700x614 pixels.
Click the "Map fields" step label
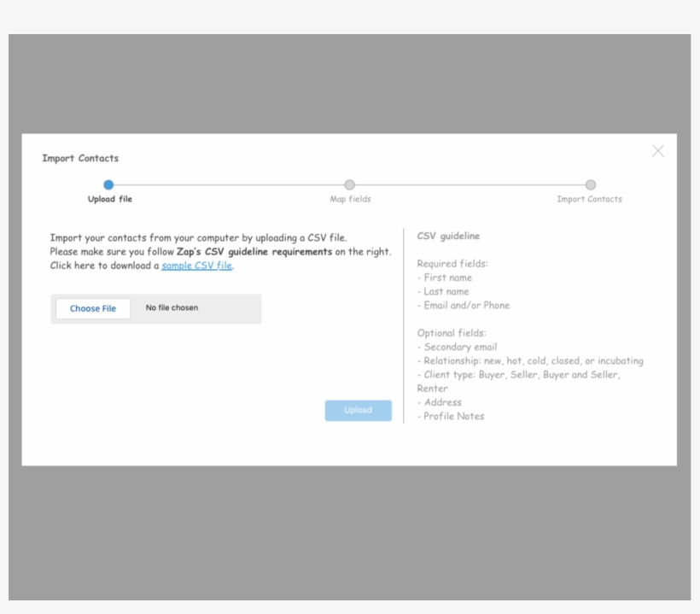pos(350,199)
